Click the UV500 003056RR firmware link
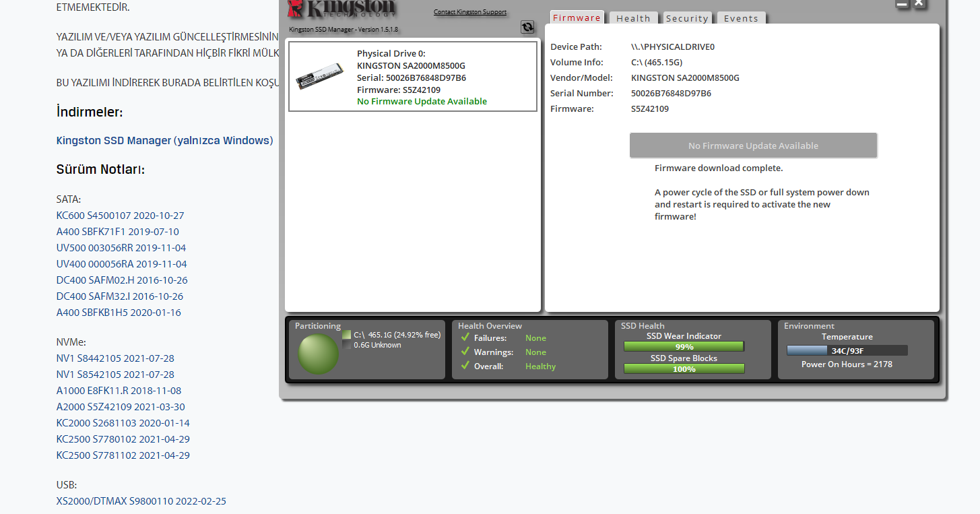Viewport: 980px width, 514px height. pyautogui.click(x=121, y=248)
